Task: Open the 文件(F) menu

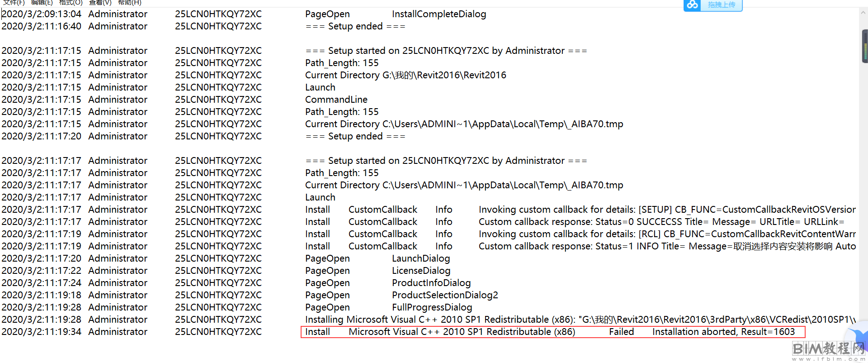Action: 14,2
